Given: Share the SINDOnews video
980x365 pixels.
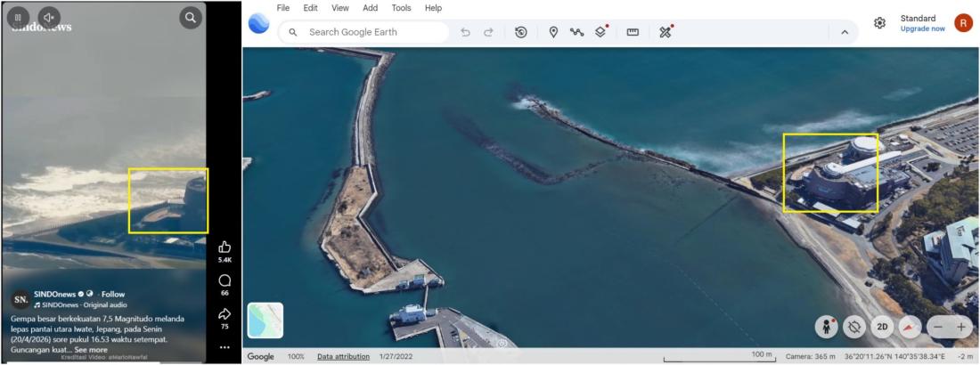Looking at the screenshot, I should (x=225, y=314).
